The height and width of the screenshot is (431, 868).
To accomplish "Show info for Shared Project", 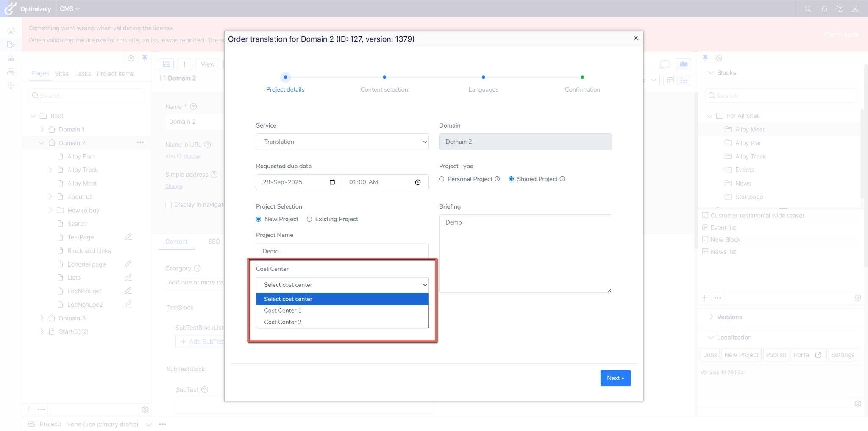I will click(562, 179).
